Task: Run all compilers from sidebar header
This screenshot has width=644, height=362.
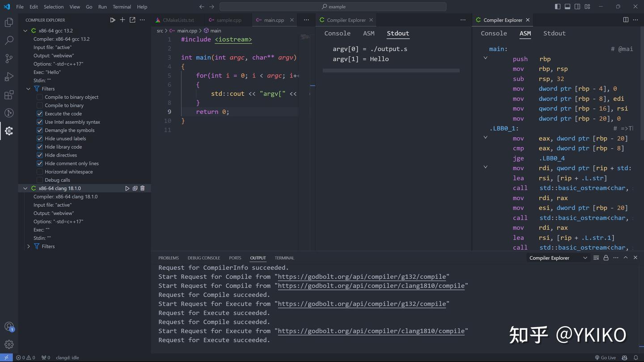Action: click(113, 20)
